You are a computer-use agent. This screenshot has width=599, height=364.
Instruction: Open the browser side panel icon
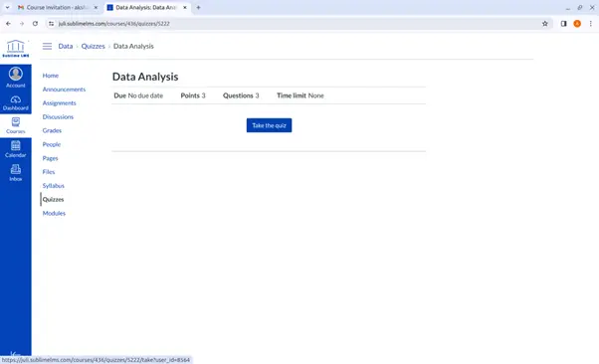coord(563,24)
